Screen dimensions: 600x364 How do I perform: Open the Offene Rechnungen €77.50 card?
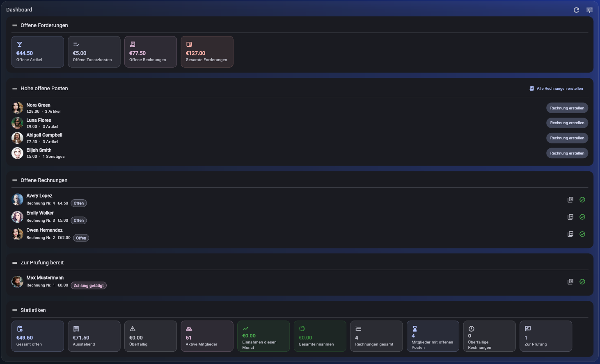(x=151, y=52)
